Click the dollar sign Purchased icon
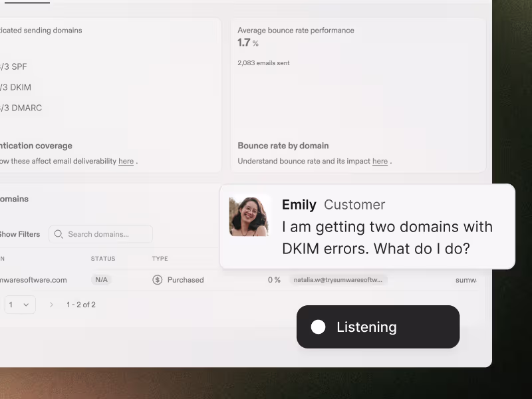532x399 pixels. point(157,280)
